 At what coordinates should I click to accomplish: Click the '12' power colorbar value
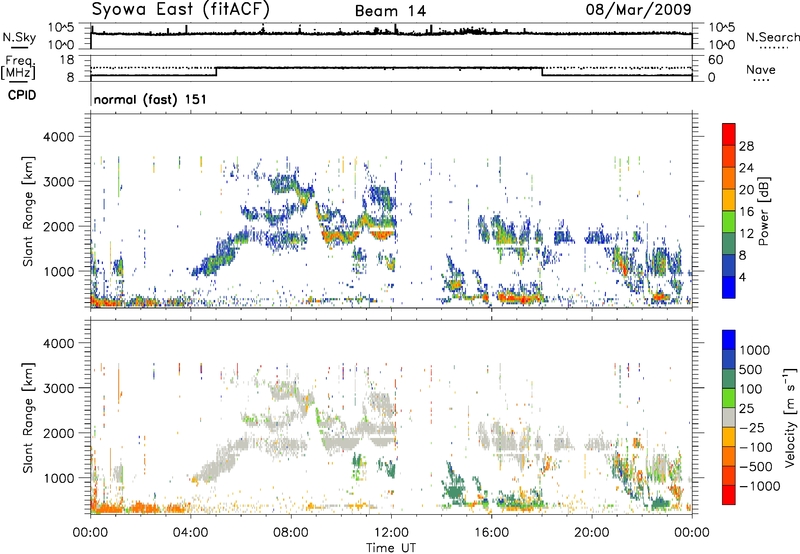pyautogui.click(x=746, y=234)
